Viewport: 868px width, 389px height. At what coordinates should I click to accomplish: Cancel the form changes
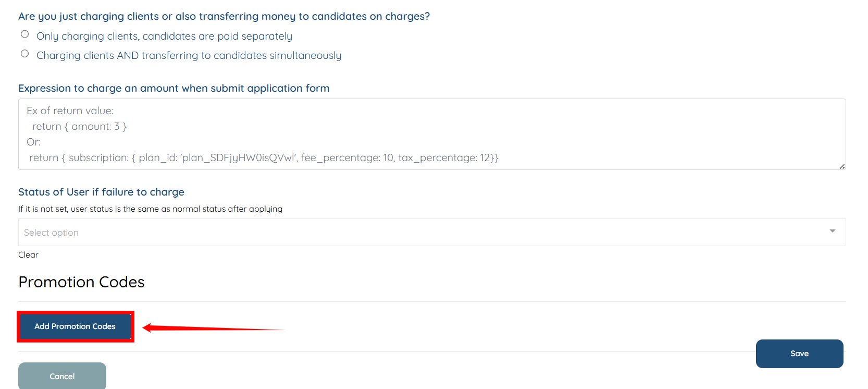pos(62,376)
